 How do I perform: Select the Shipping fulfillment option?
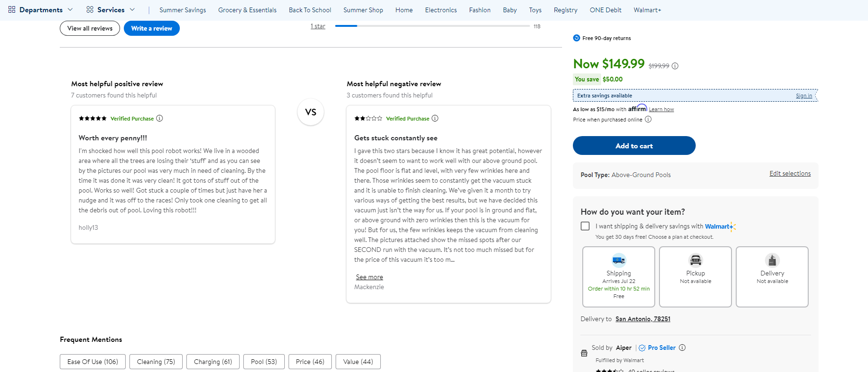(x=619, y=277)
